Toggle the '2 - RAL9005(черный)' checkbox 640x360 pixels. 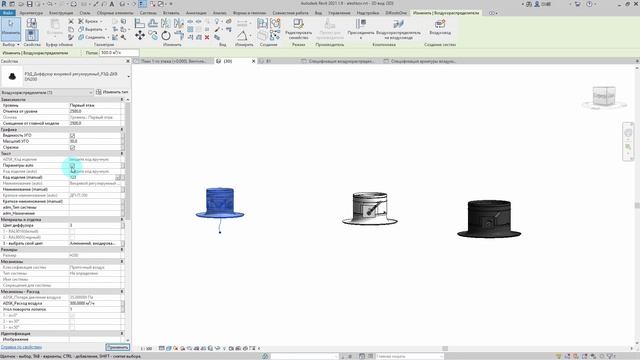[x=72, y=237]
